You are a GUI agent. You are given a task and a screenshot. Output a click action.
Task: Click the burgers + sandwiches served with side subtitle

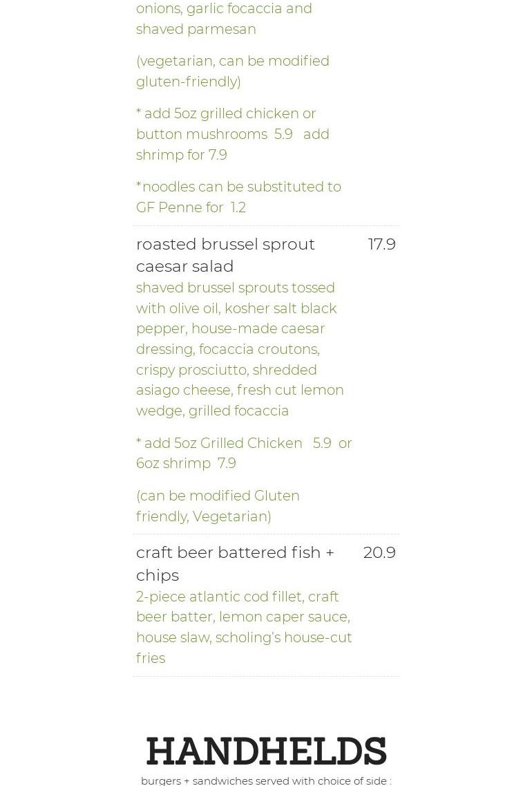[266, 780]
